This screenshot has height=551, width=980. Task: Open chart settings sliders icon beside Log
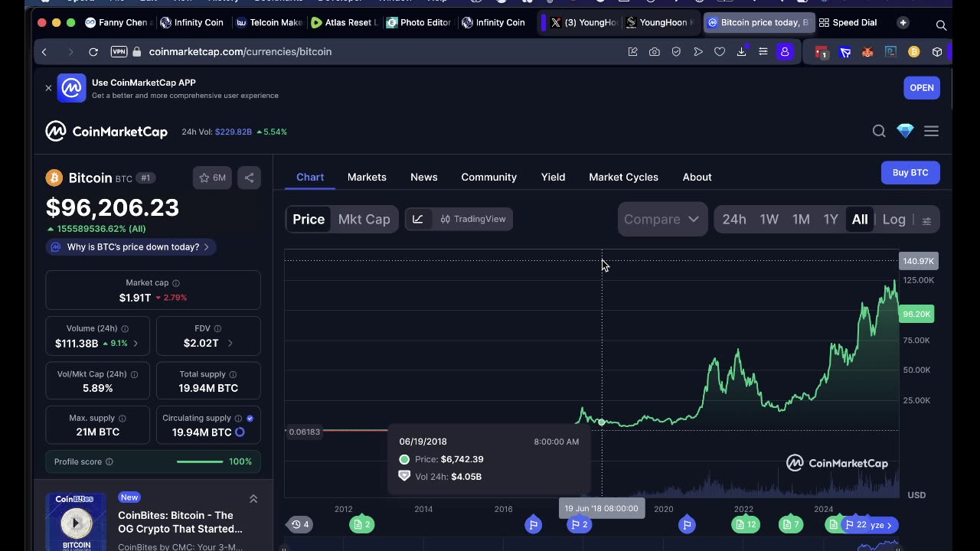926,220
